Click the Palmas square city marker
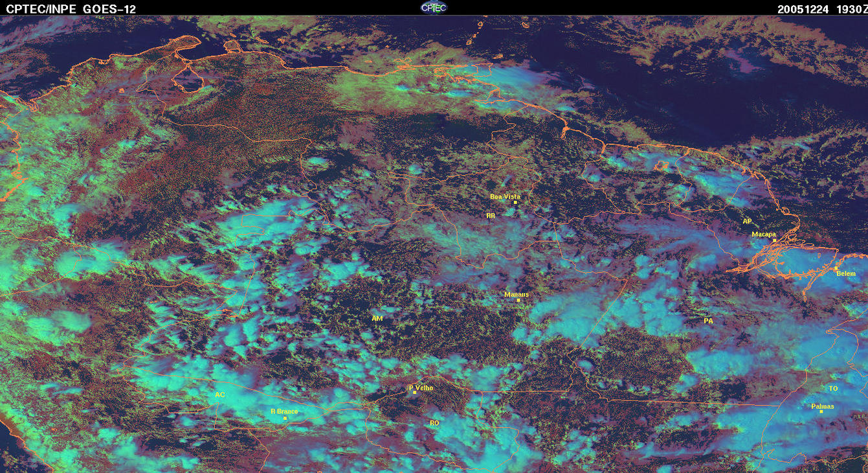The width and height of the screenshot is (868, 473). click(x=821, y=412)
